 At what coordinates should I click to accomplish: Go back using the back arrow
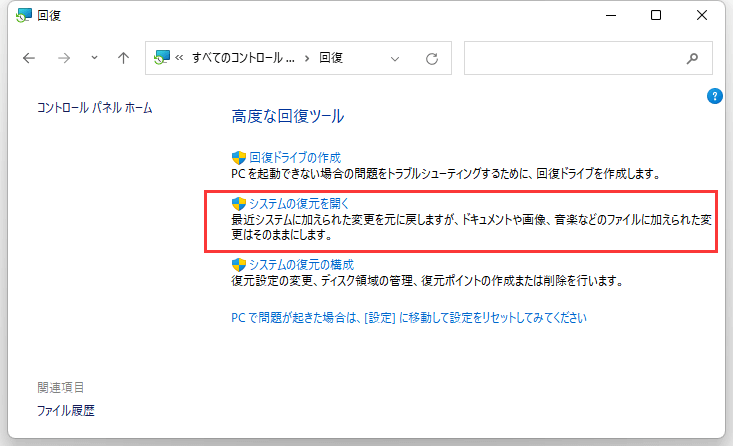pos(29,58)
